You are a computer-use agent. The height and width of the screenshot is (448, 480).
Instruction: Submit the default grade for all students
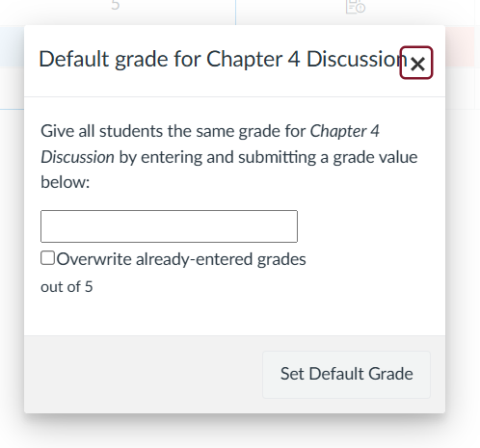click(x=346, y=375)
